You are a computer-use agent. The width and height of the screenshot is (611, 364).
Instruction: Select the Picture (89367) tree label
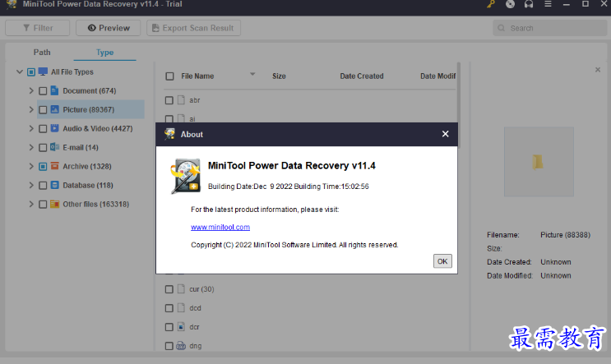(x=89, y=110)
